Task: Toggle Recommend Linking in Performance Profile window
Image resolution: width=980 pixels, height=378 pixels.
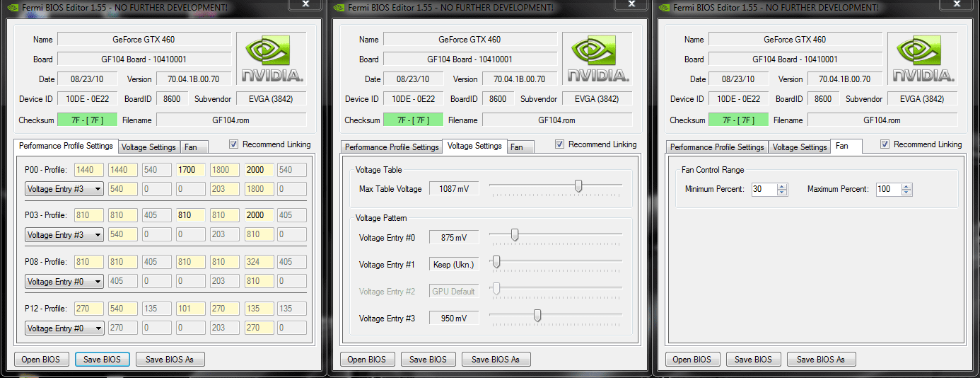Action: [x=234, y=144]
